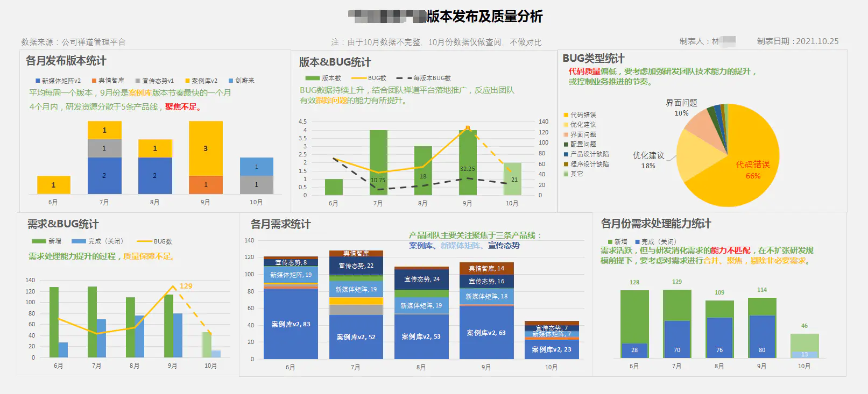The width and height of the screenshot is (868, 394).
Task: Select the 新增 legend in 各月份需求处理能力统计
Action: [618, 242]
